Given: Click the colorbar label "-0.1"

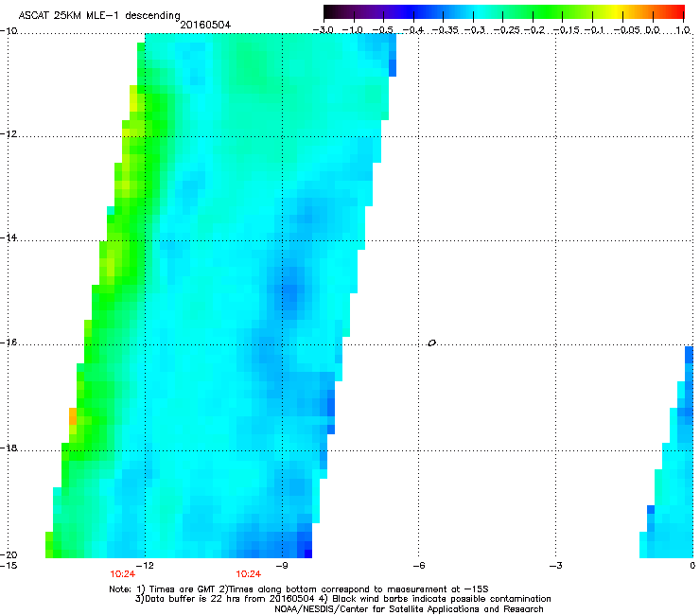Looking at the screenshot, I should (594, 30).
